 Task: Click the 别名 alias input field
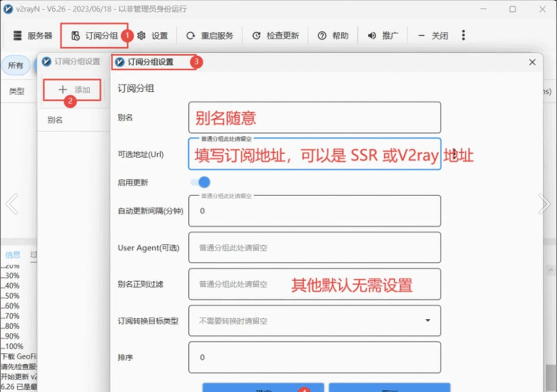pos(315,118)
